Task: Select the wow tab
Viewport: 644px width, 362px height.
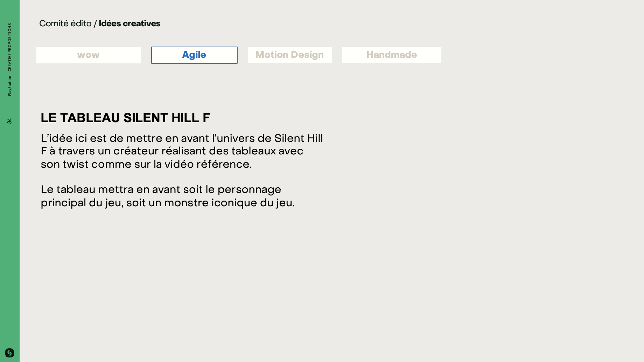Action: [x=89, y=55]
